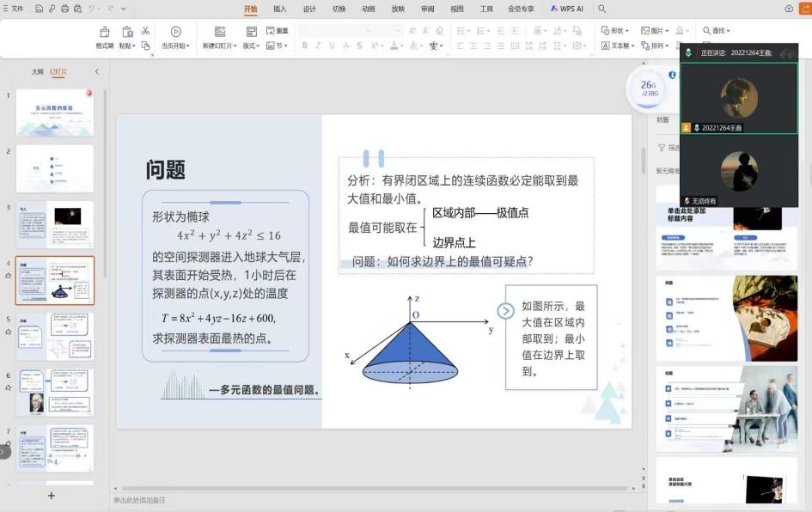Click the WPS AI button

coord(567,9)
